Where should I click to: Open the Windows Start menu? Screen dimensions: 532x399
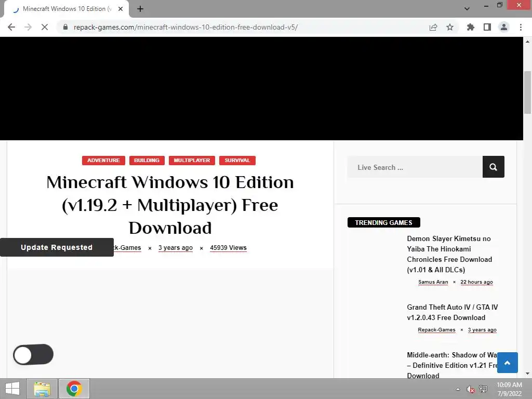(x=12, y=389)
